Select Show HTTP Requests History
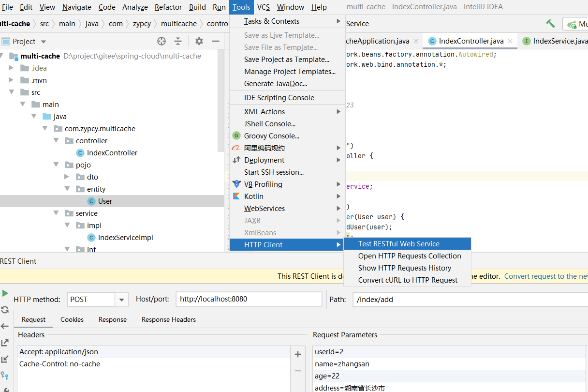 pos(407,268)
